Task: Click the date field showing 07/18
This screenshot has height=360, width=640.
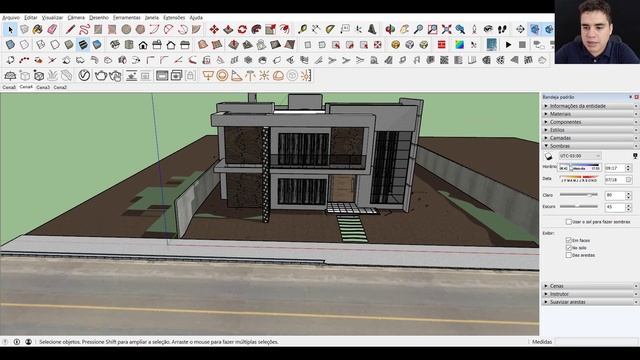Action: [614, 180]
